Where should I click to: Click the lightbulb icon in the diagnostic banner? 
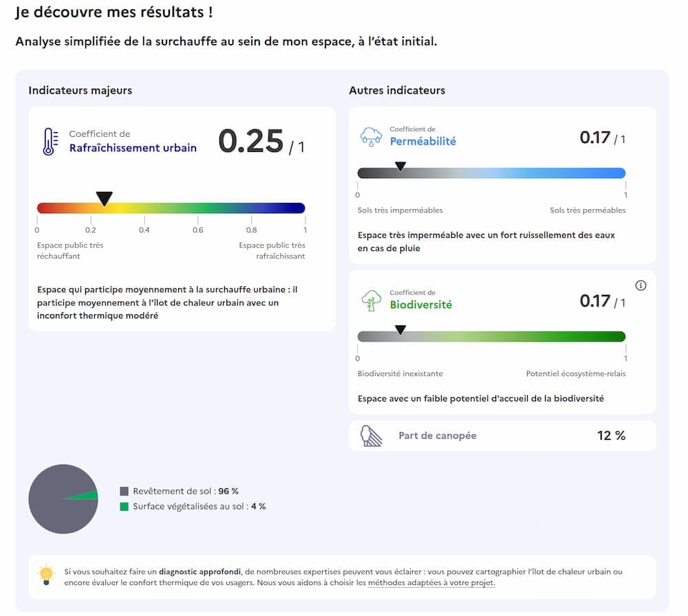(x=45, y=573)
